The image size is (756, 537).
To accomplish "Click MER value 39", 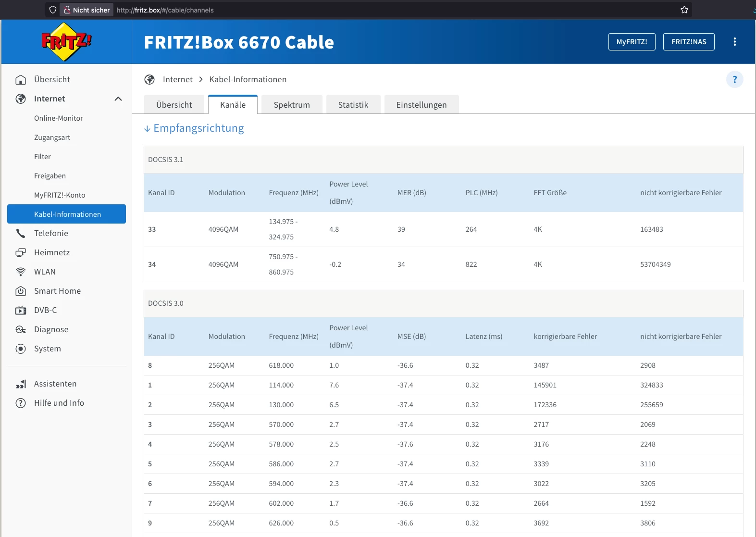I will (401, 229).
